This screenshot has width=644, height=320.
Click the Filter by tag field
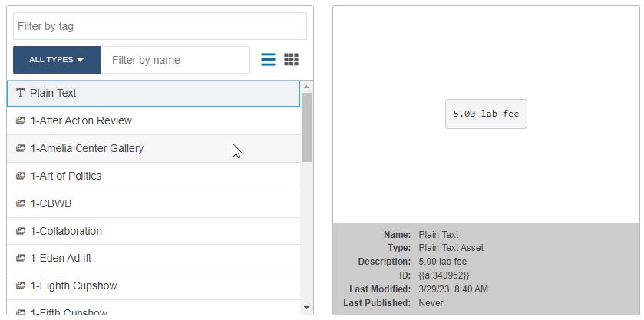tap(160, 26)
